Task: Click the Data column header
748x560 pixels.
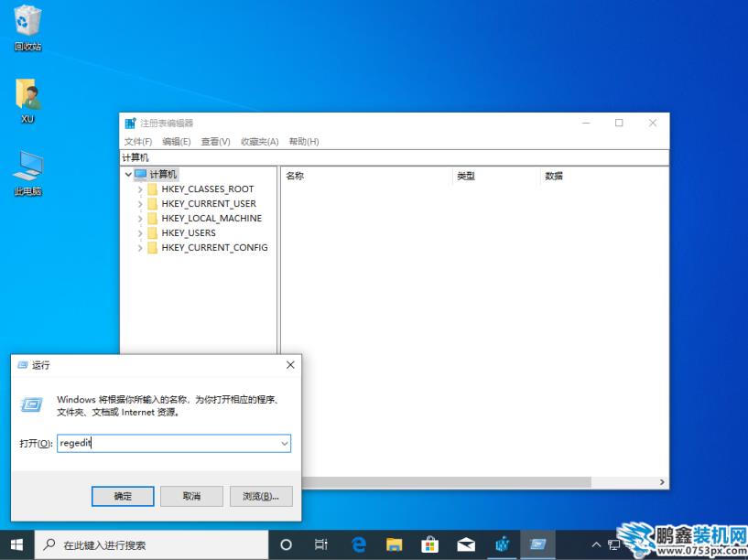Action: click(604, 176)
